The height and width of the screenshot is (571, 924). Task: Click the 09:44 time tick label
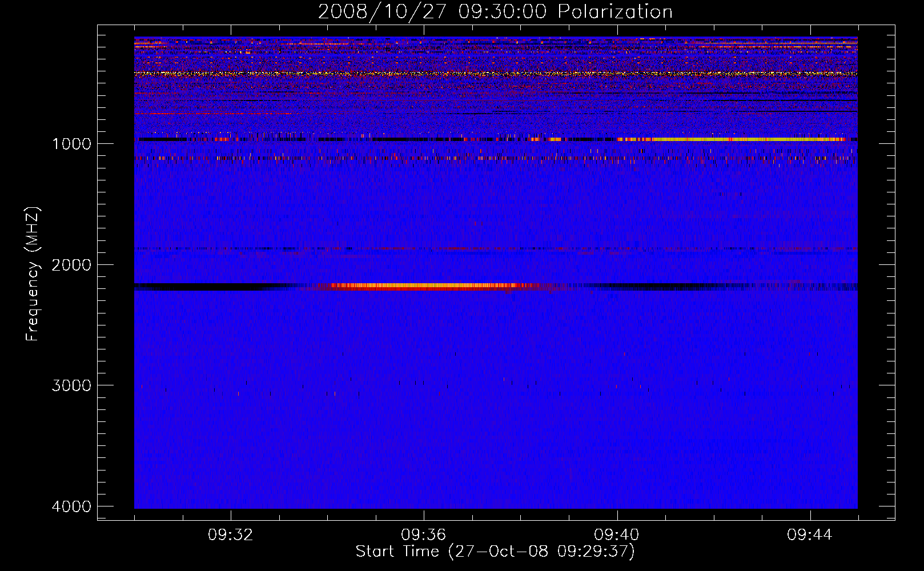pos(810,535)
